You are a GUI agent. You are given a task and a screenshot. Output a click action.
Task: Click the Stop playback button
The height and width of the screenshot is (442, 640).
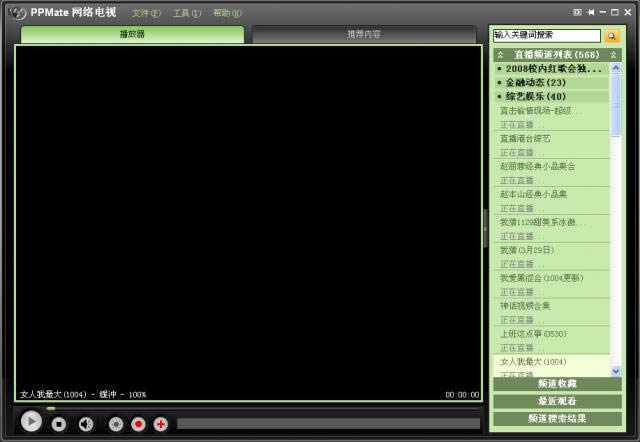pos(59,424)
